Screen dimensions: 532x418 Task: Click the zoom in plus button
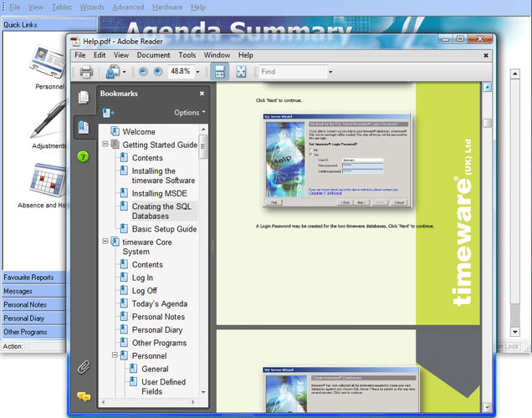158,71
